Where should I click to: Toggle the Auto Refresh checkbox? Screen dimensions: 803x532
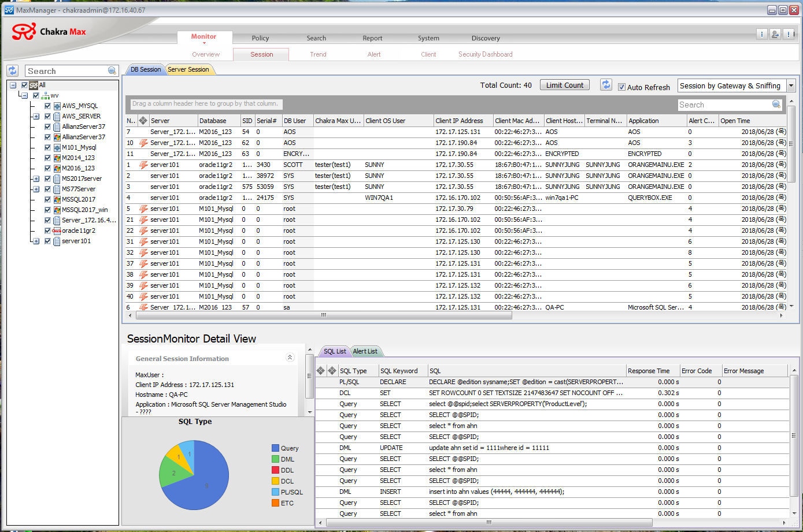click(621, 87)
